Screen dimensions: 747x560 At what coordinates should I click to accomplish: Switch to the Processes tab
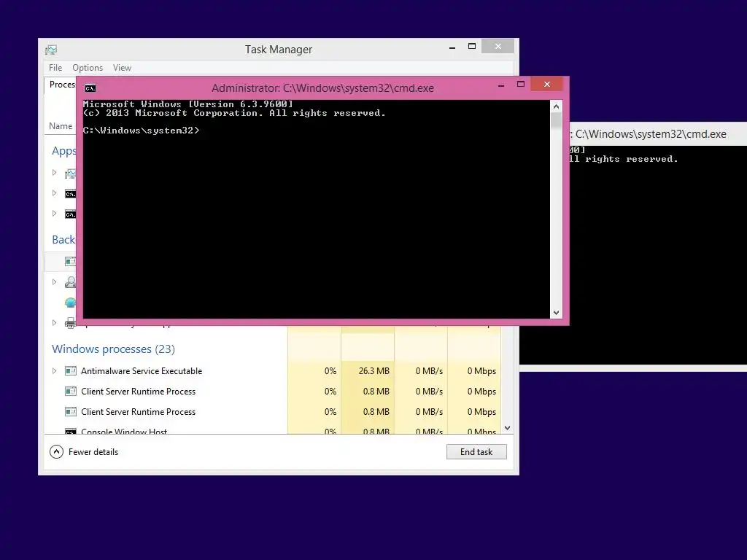(x=62, y=85)
